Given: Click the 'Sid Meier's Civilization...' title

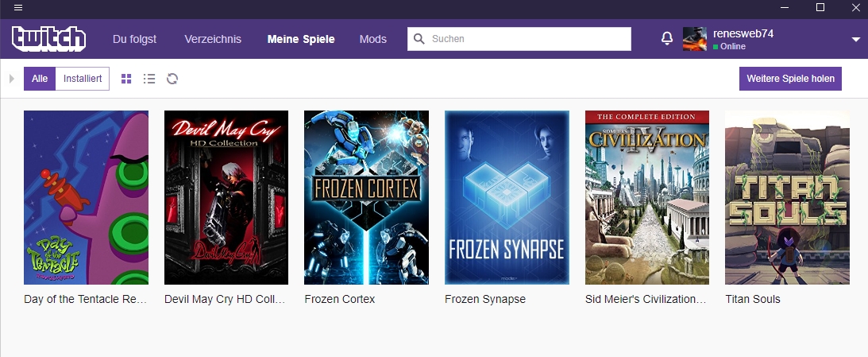Looking at the screenshot, I should coord(646,299).
